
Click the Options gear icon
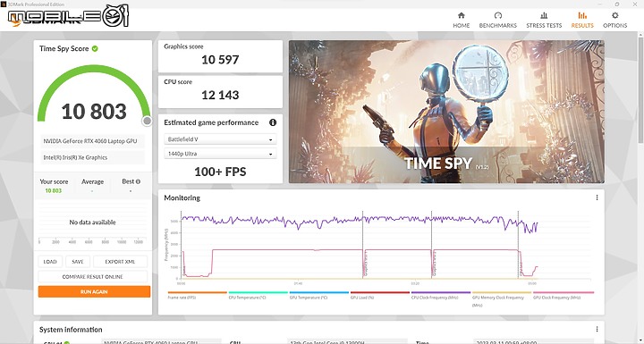point(614,15)
